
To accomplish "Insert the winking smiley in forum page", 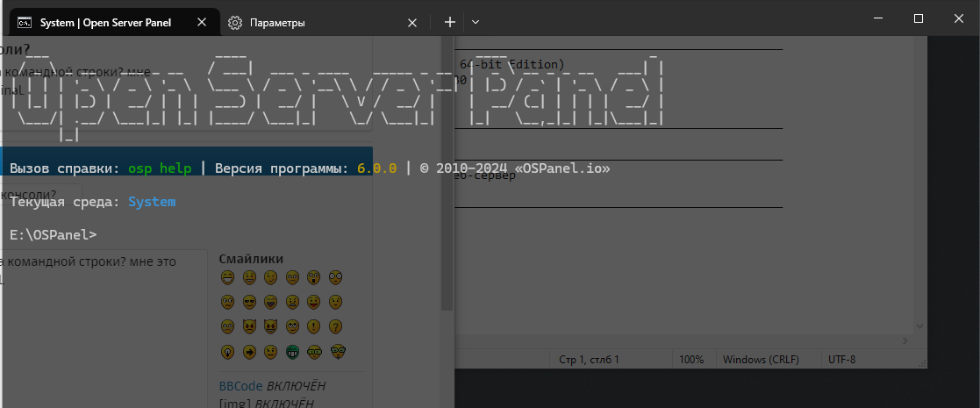I will [x=270, y=276].
